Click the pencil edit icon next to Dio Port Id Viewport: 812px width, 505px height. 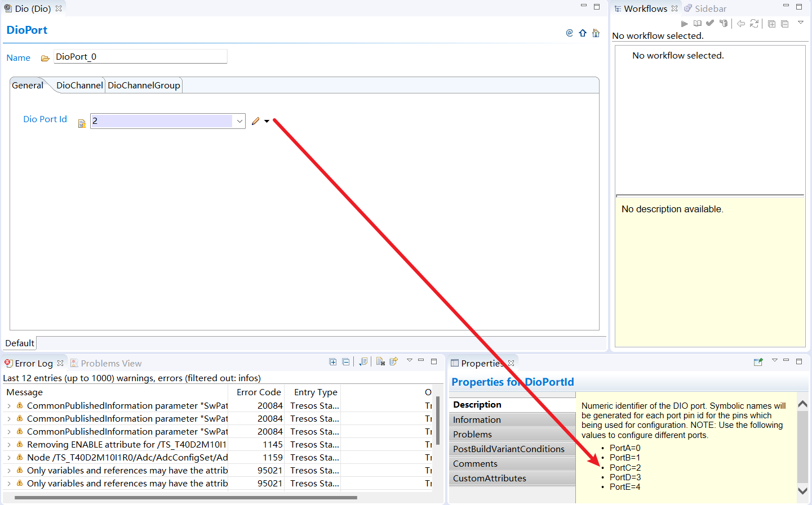pyautogui.click(x=256, y=121)
